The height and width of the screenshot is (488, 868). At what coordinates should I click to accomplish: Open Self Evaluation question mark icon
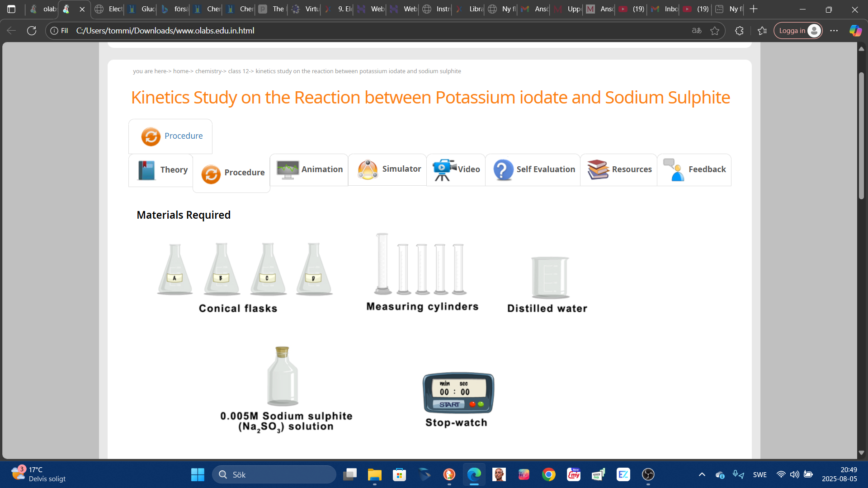click(x=503, y=170)
